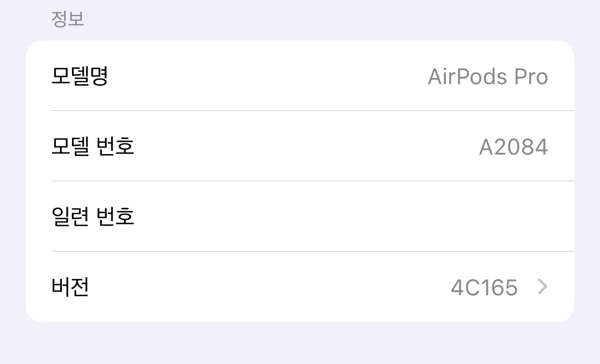The width and height of the screenshot is (600, 364).
Task: Tap the 모델명 row
Action: click(300, 76)
